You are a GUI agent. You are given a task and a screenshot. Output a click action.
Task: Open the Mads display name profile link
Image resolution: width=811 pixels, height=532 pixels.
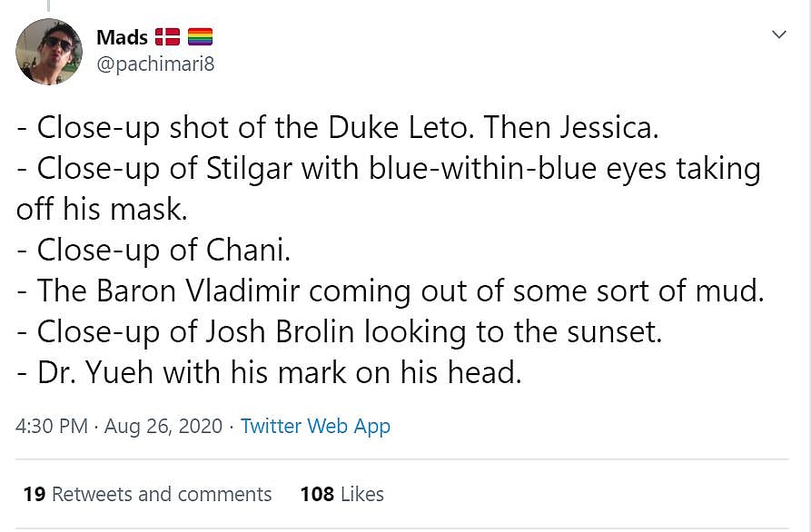121,37
